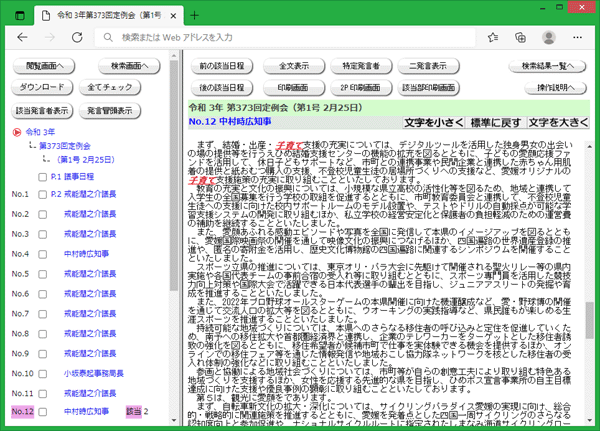Click the 後の該当日程 button
The height and width of the screenshot is (431, 600).
222,88
